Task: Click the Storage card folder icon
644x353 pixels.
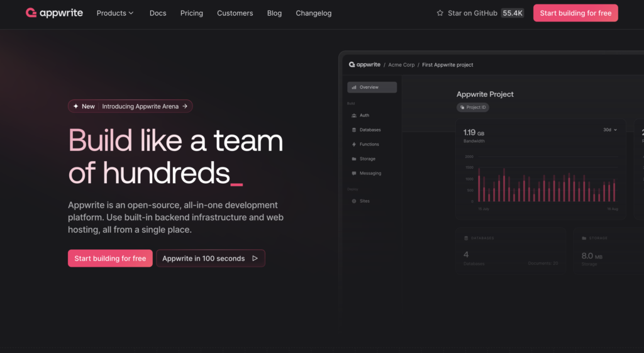Action: pyautogui.click(x=584, y=238)
